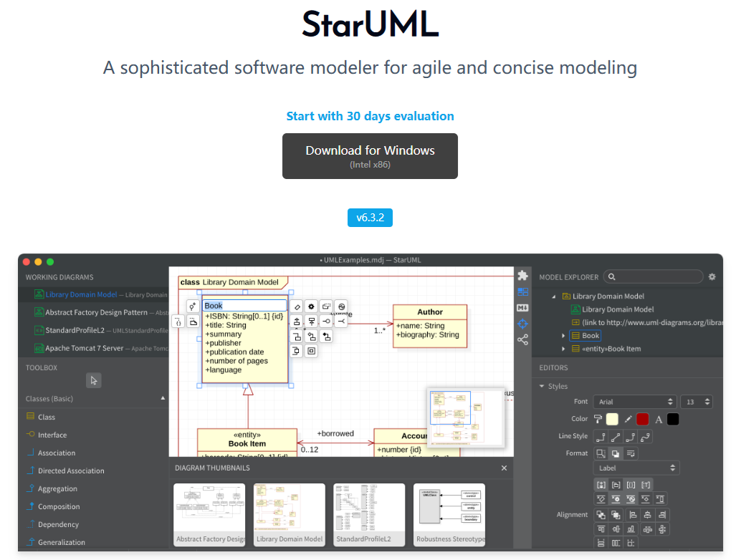This screenshot has height=560, width=746.
Task: Open the StandardProfileL2 thumbnail
Action: [x=369, y=515]
